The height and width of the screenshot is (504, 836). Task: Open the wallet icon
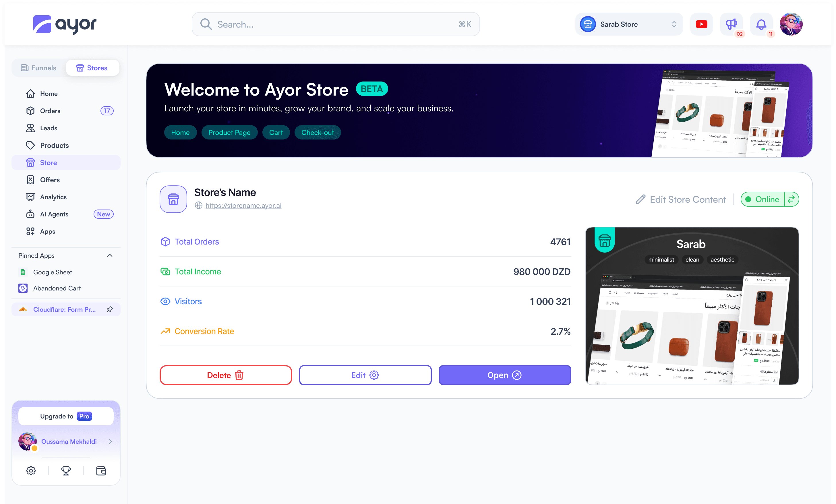(x=101, y=471)
